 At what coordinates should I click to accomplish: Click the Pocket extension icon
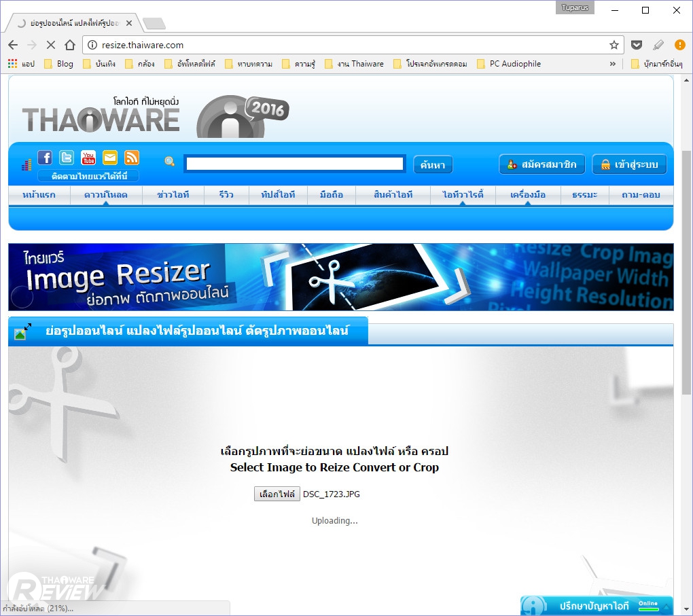coord(637,45)
